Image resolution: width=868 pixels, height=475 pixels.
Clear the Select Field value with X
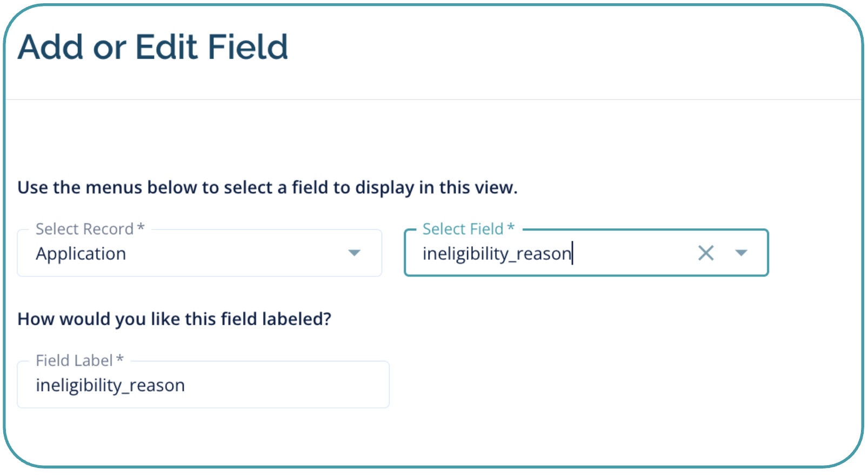click(705, 253)
